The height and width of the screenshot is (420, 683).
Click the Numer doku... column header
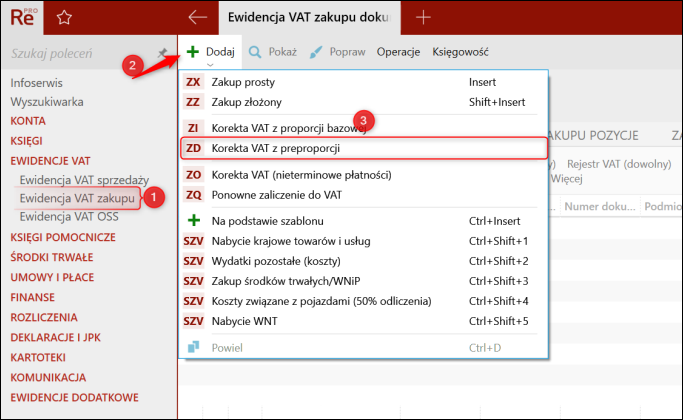tap(600, 207)
